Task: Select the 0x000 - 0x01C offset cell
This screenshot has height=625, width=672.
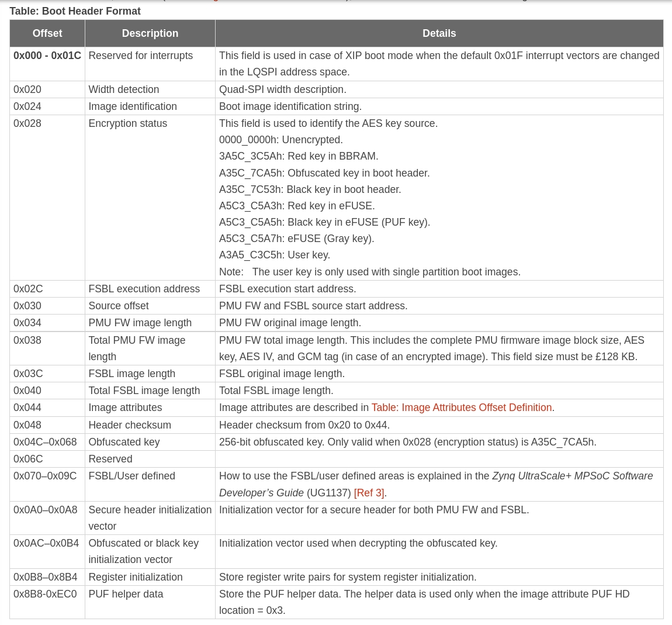Action: (x=47, y=56)
